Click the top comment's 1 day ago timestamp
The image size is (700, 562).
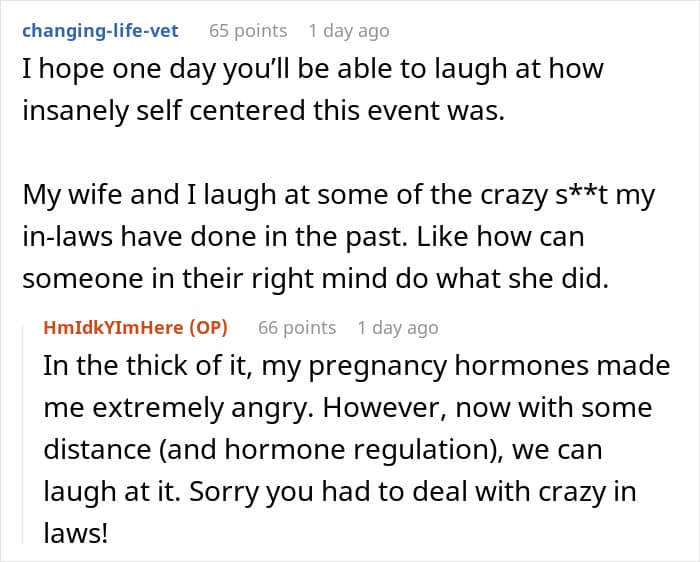point(349,31)
